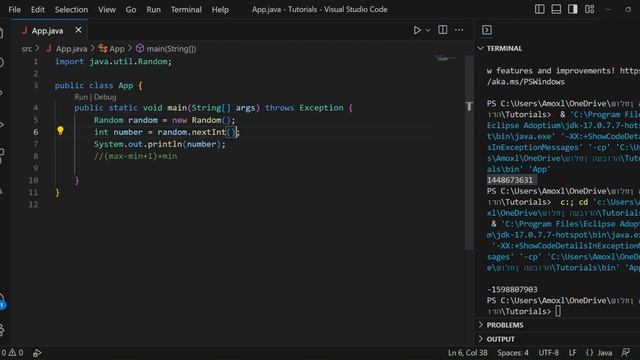Open the Help menu
The image size is (640, 360).
[220, 9]
